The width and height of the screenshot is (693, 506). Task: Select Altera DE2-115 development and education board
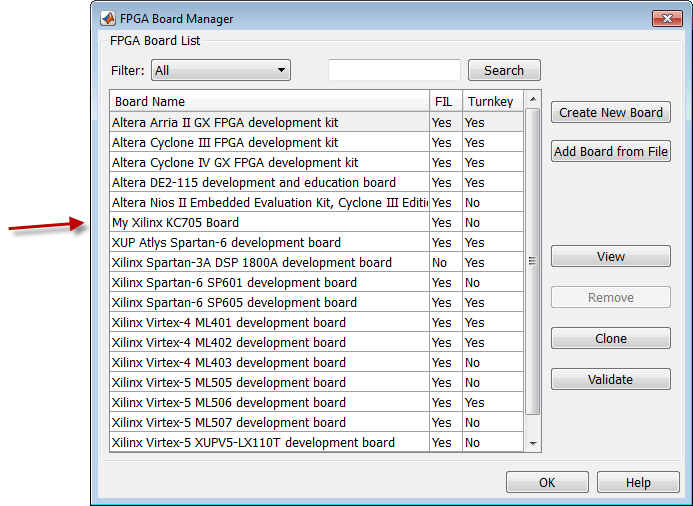(x=270, y=182)
